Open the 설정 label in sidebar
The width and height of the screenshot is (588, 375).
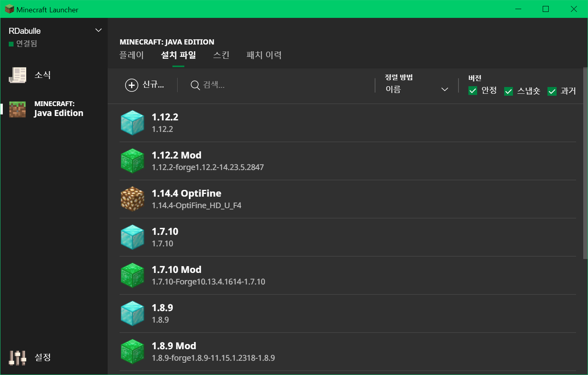[43, 357]
